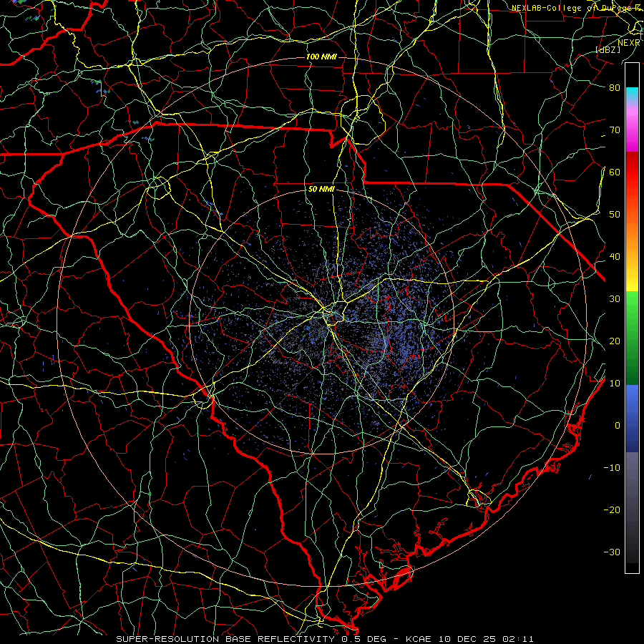Click the NEXLAB-College of DuPage header text
Viewport: 644px width, 644px height.
577,8
